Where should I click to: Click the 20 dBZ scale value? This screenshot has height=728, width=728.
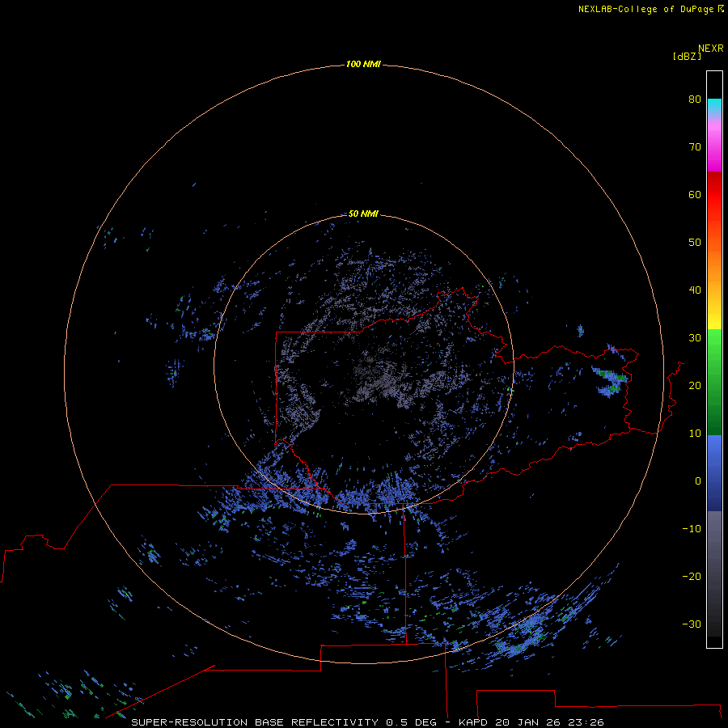(695, 385)
